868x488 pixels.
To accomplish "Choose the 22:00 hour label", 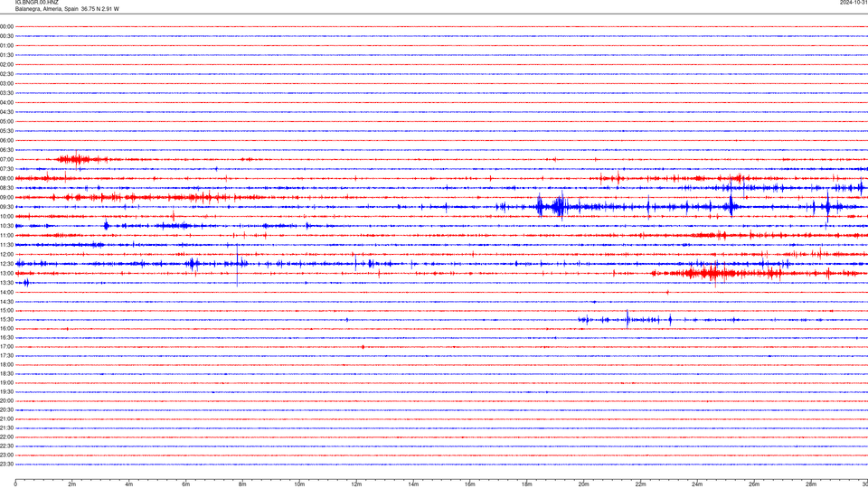I will coord(6,437).
